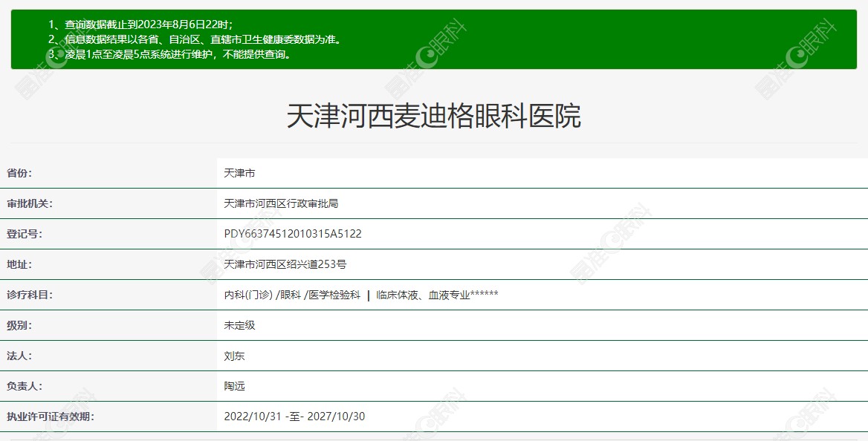
Task: Click the 负责人 label
Action: pyautogui.click(x=25, y=386)
